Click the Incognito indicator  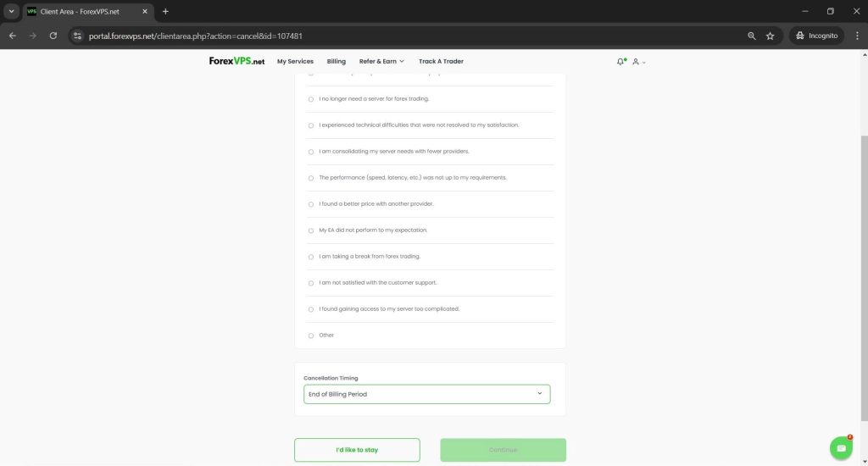[x=816, y=36]
